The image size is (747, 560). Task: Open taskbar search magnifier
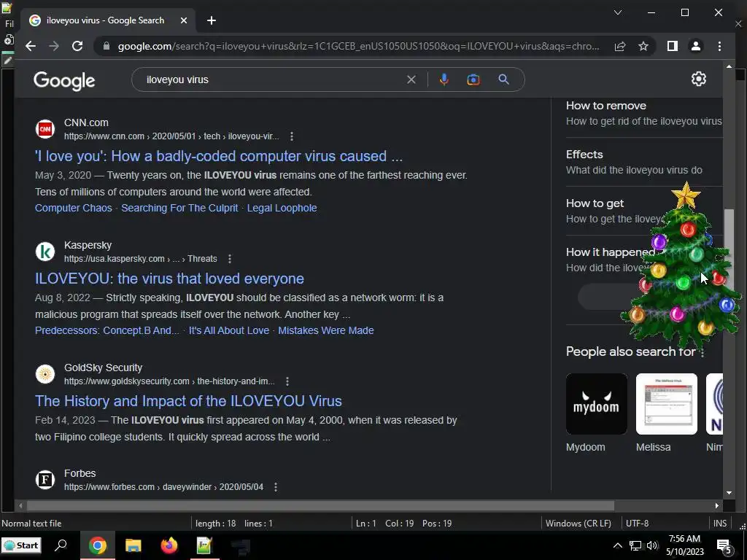(x=61, y=545)
